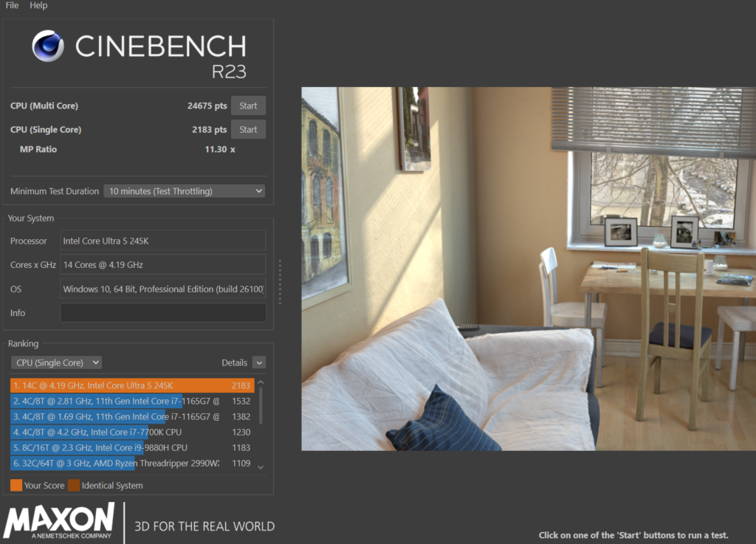This screenshot has width=756, height=544.
Task: Start the CPU (Multi Core) benchmark
Action: click(248, 105)
